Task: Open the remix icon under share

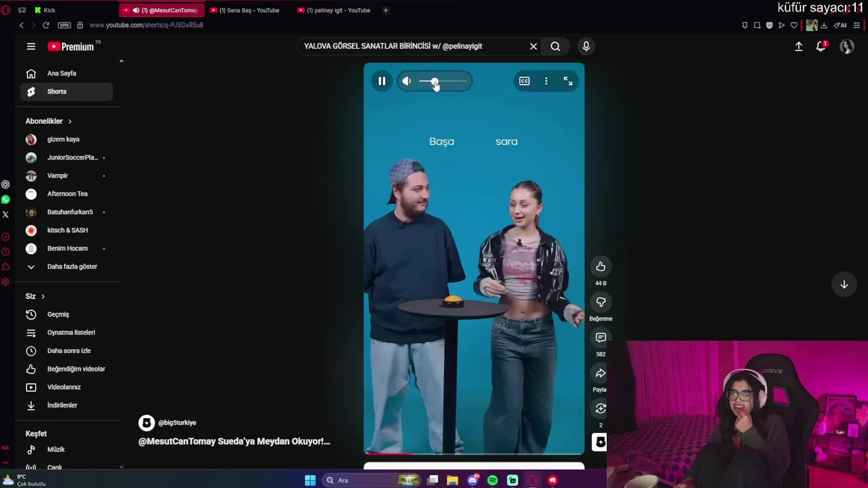Action: click(x=601, y=408)
